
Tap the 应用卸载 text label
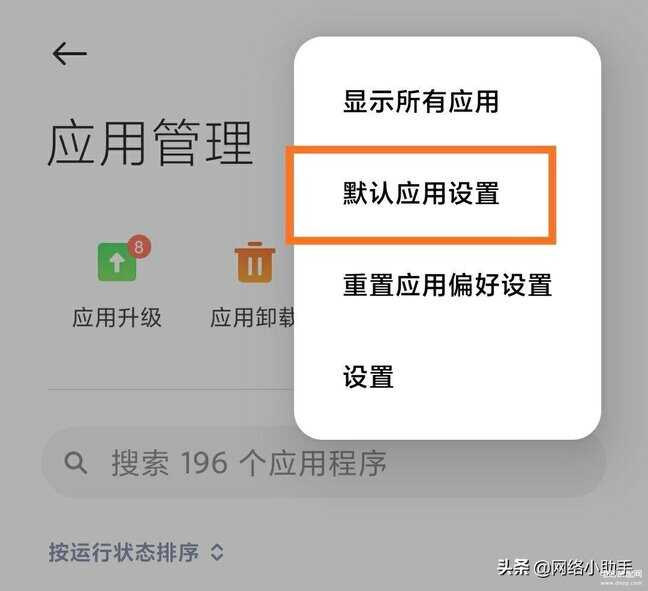coord(253,317)
